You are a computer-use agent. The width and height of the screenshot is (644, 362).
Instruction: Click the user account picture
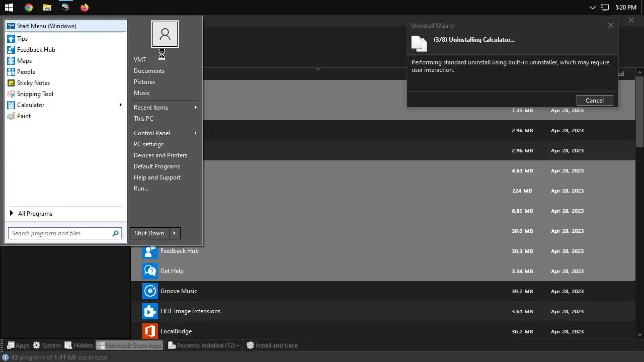coord(165,34)
